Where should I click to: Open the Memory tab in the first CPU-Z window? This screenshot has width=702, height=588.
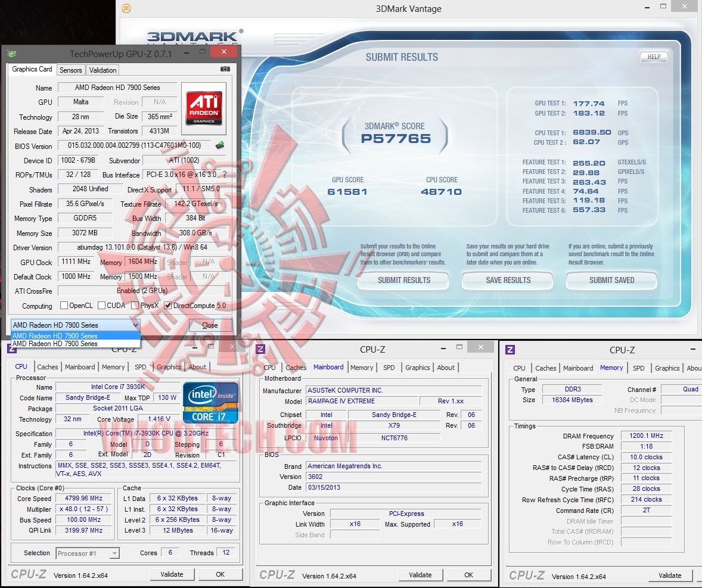click(113, 366)
